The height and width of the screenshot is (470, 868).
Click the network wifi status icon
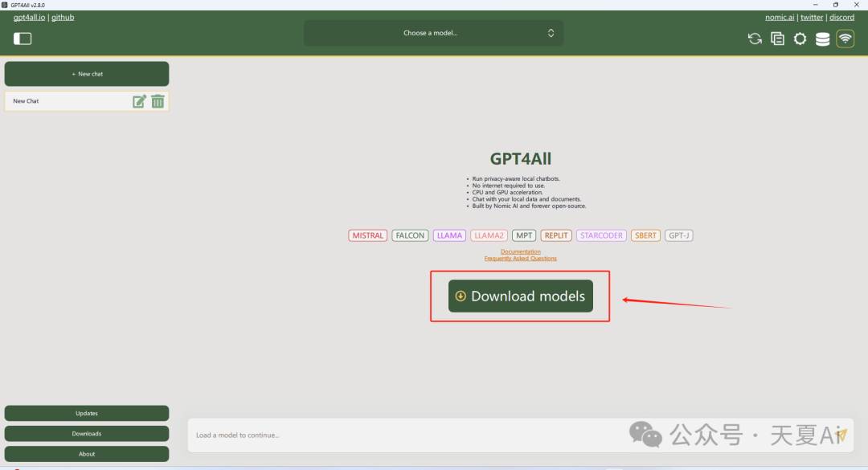(x=845, y=39)
